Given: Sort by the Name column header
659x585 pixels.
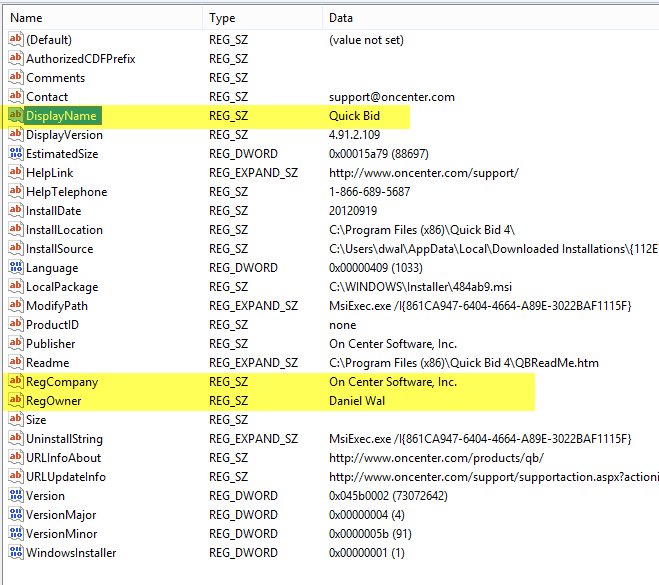Looking at the screenshot, I should [26, 18].
